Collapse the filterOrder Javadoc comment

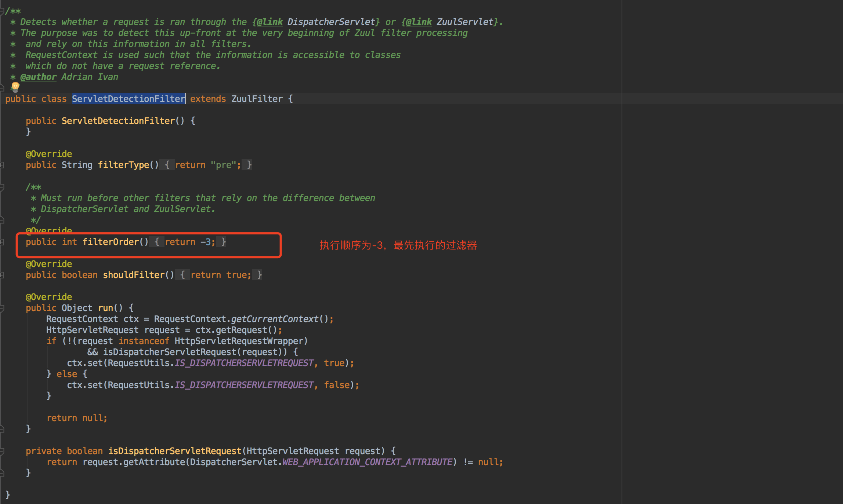[x=2, y=187]
